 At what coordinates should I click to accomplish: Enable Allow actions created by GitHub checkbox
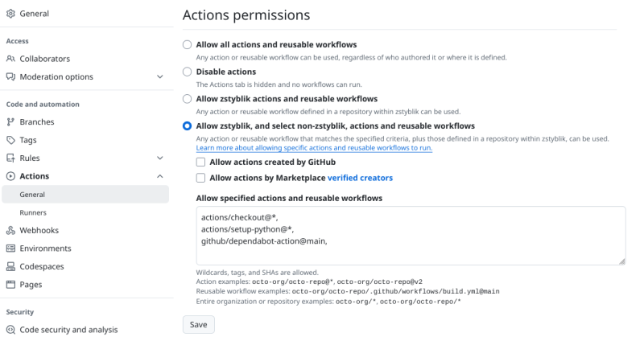(200, 162)
